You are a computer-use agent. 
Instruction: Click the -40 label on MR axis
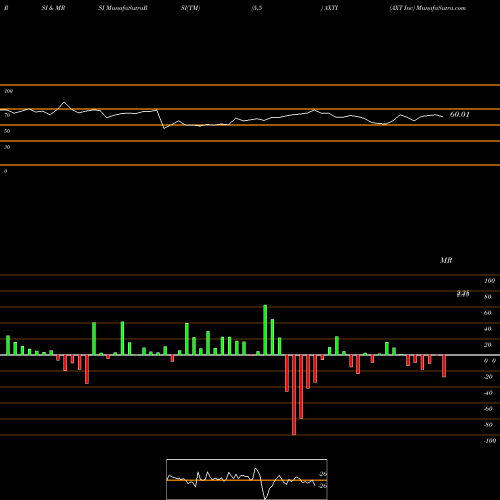click(x=488, y=393)
